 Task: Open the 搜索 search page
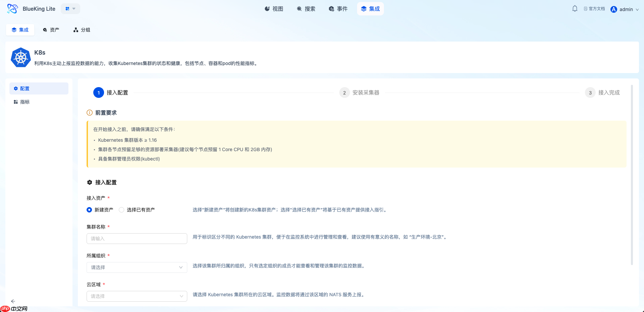(x=306, y=9)
